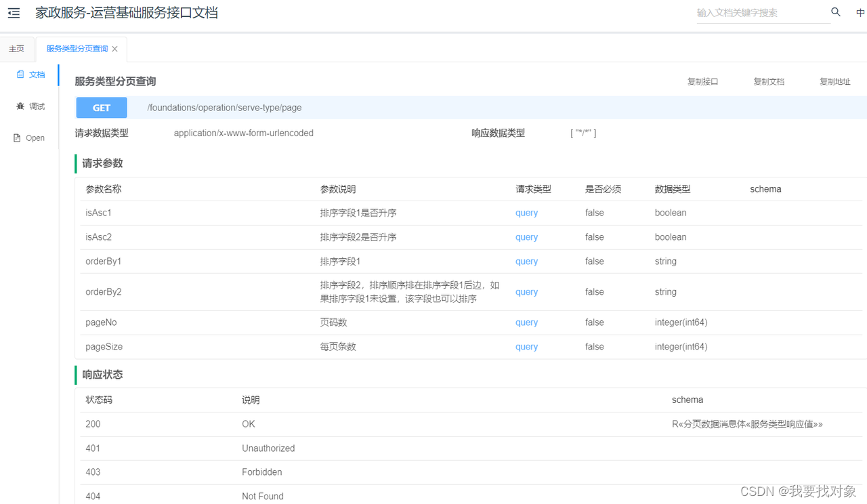Screen dimensions: 867x504
Task: Click the page title 家政服务-运营基础服务接口文档
Action: coord(127,13)
